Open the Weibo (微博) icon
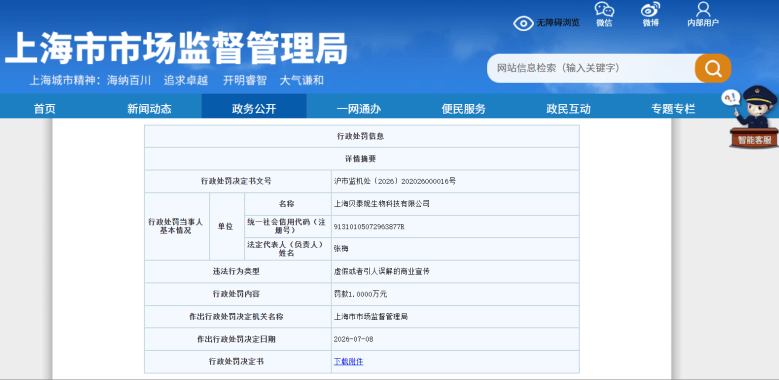The image size is (779, 380). [650, 14]
